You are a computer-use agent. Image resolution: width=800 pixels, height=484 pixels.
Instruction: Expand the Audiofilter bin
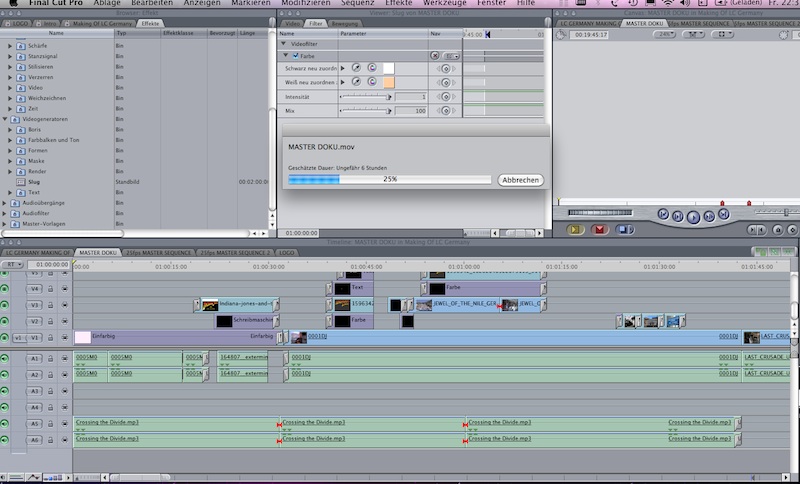(x=5, y=212)
